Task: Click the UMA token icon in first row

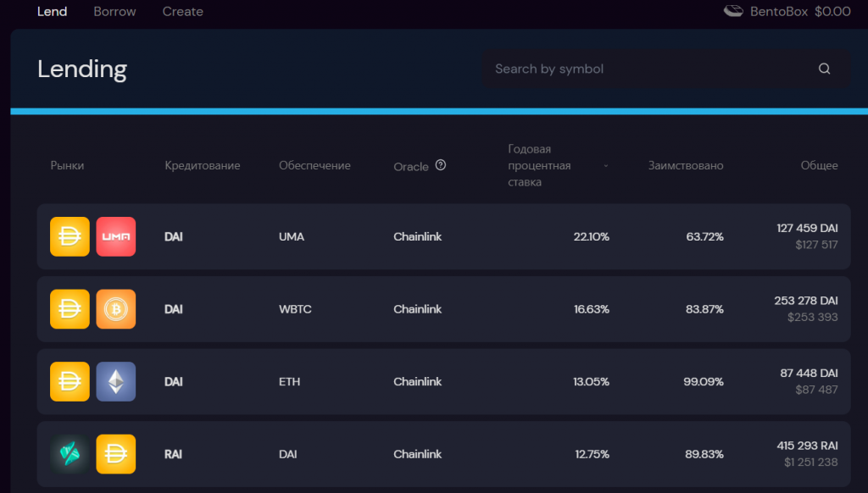Action: (x=116, y=237)
